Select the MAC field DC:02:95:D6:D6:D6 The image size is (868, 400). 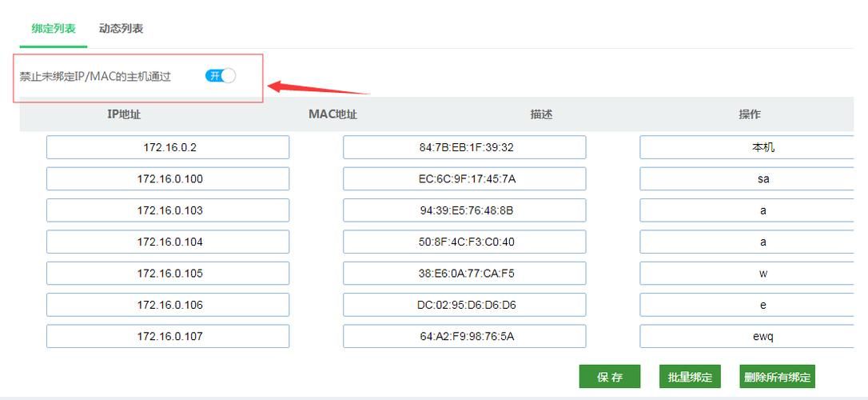click(x=464, y=305)
